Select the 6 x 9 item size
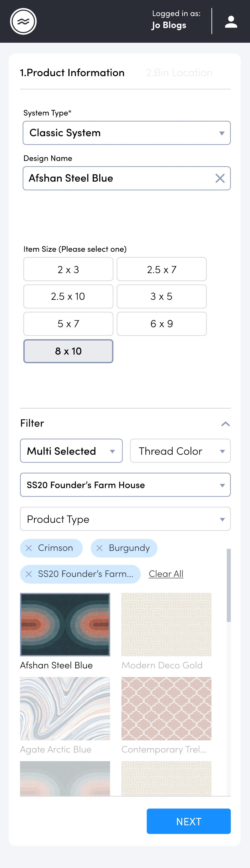 click(161, 324)
